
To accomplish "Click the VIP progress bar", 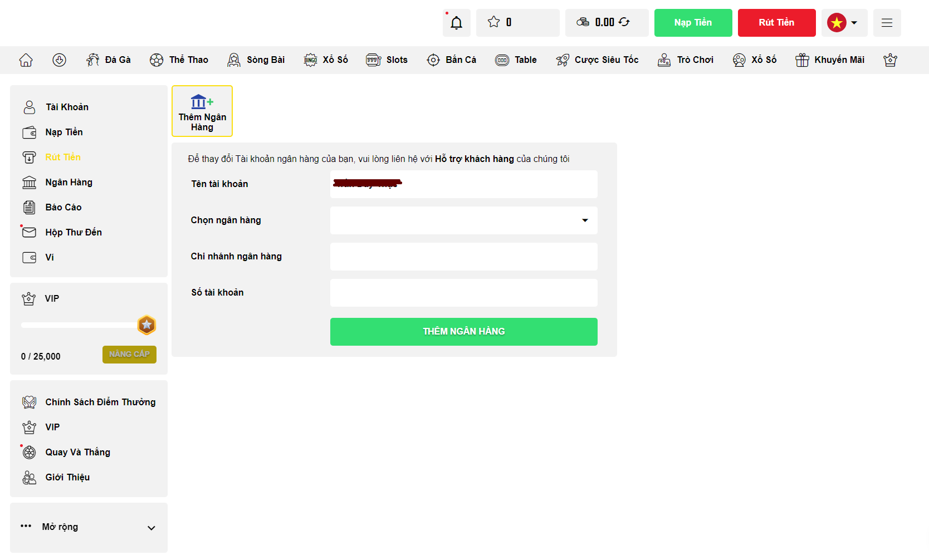I will pyautogui.click(x=78, y=325).
